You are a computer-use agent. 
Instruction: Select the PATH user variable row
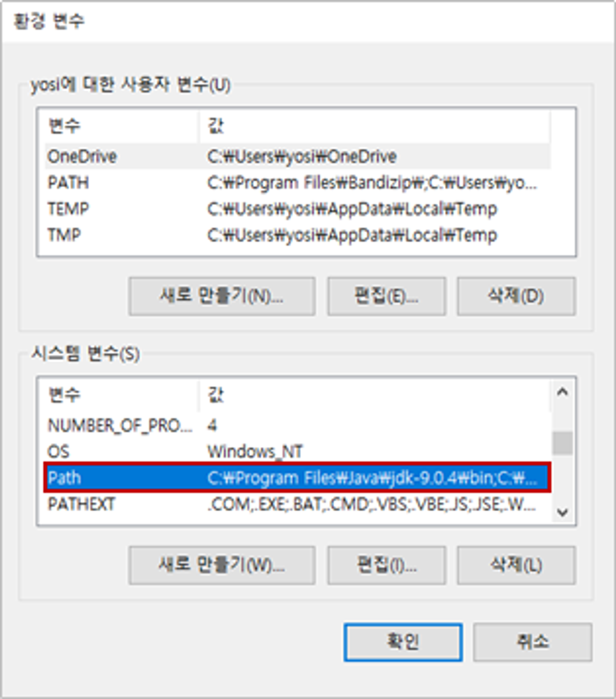[x=298, y=183]
